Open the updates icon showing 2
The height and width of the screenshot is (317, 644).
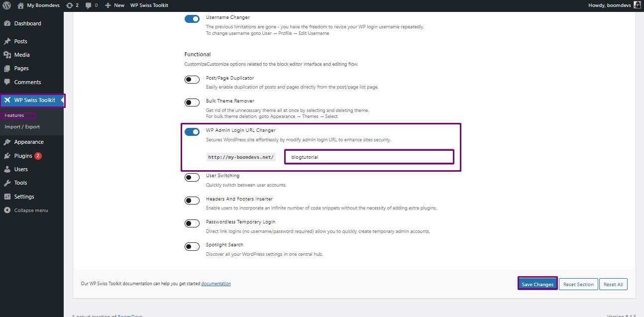click(69, 5)
